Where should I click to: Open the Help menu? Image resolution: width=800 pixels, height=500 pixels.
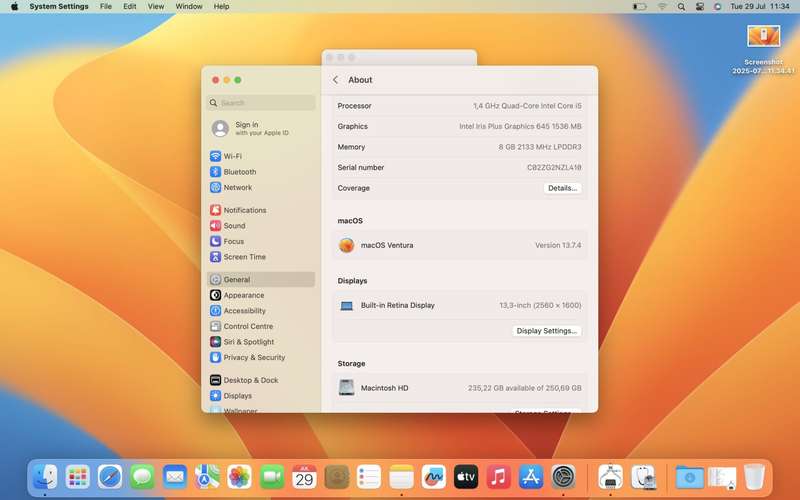coord(221,7)
